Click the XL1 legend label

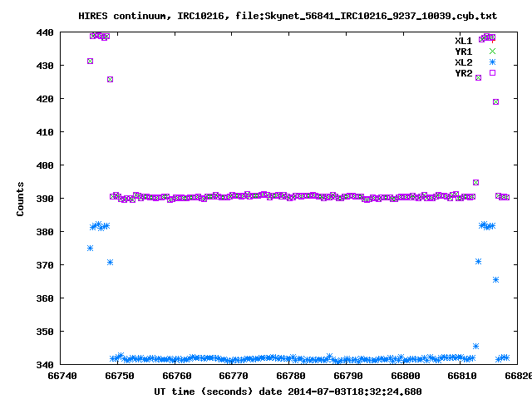464,41
